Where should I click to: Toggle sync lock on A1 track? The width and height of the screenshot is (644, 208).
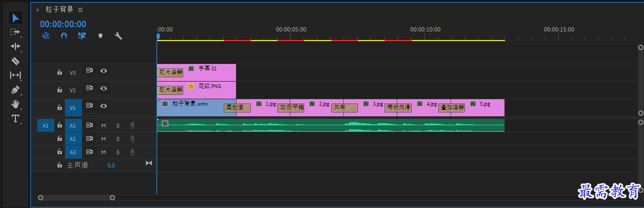tap(89, 125)
